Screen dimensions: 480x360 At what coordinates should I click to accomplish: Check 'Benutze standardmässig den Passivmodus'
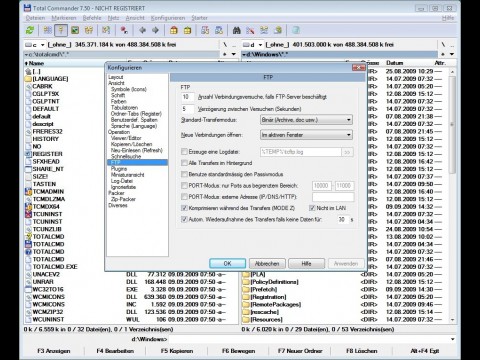(x=184, y=174)
